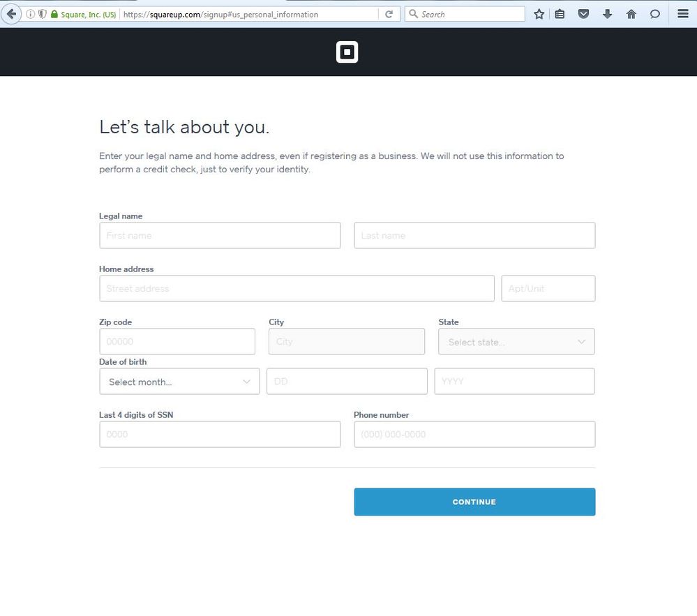Open the downloads arrow icon
The image size is (697, 616).
607,14
